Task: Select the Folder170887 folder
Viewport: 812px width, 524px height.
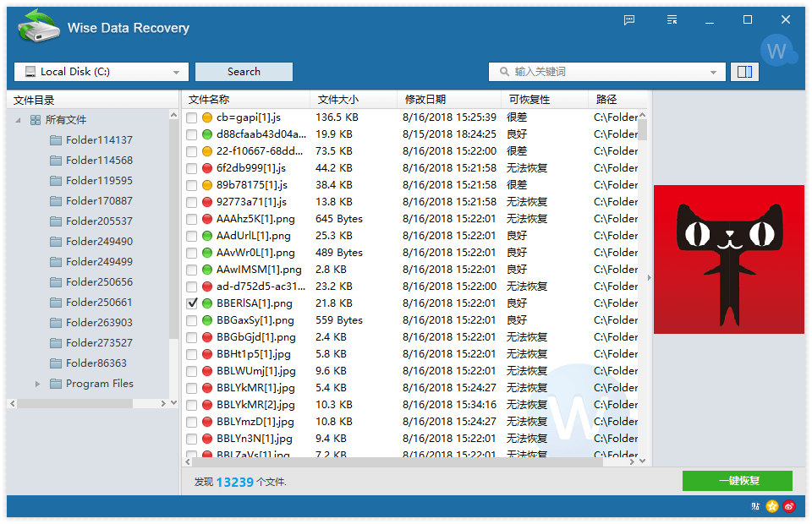Action: tap(91, 200)
